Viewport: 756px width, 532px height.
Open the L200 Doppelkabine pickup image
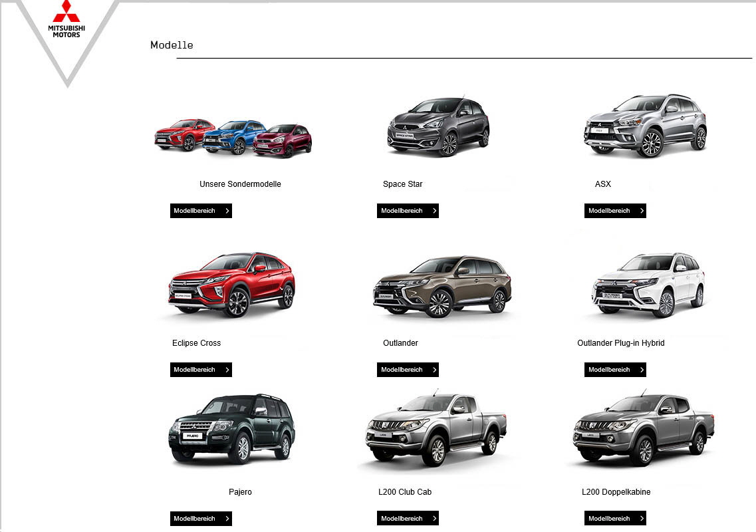[x=644, y=428]
